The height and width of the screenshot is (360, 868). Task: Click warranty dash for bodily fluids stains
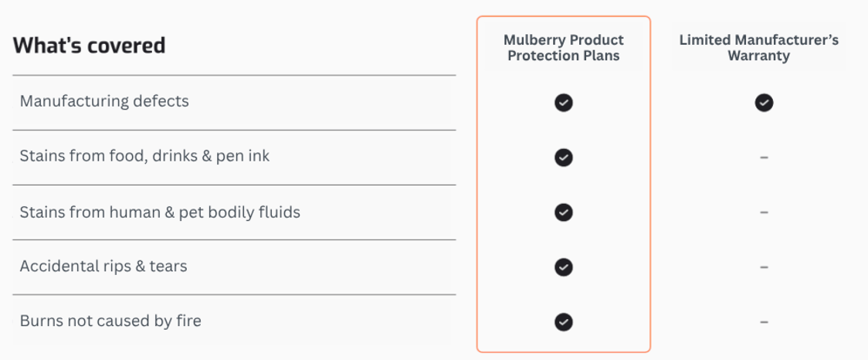pos(764,212)
